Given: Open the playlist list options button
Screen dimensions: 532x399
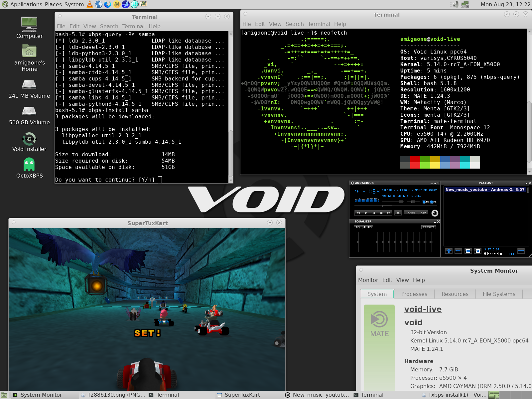Looking at the screenshot, I should click(x=521, y=251).
